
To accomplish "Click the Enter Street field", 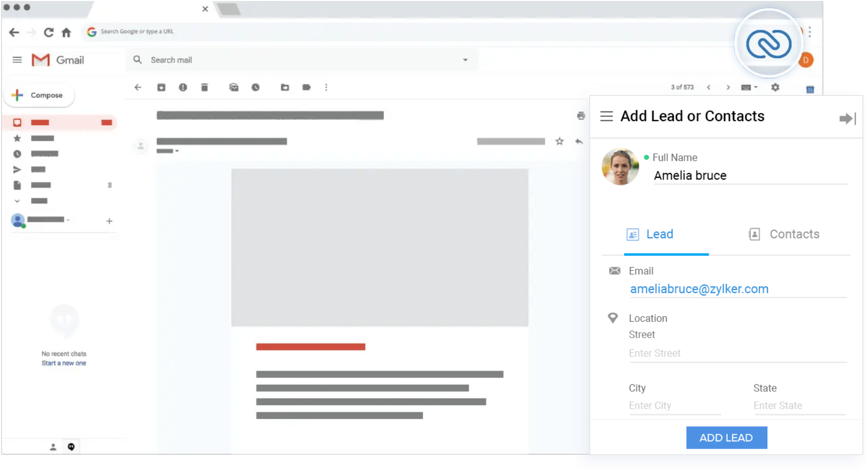I will click(738, 354).
